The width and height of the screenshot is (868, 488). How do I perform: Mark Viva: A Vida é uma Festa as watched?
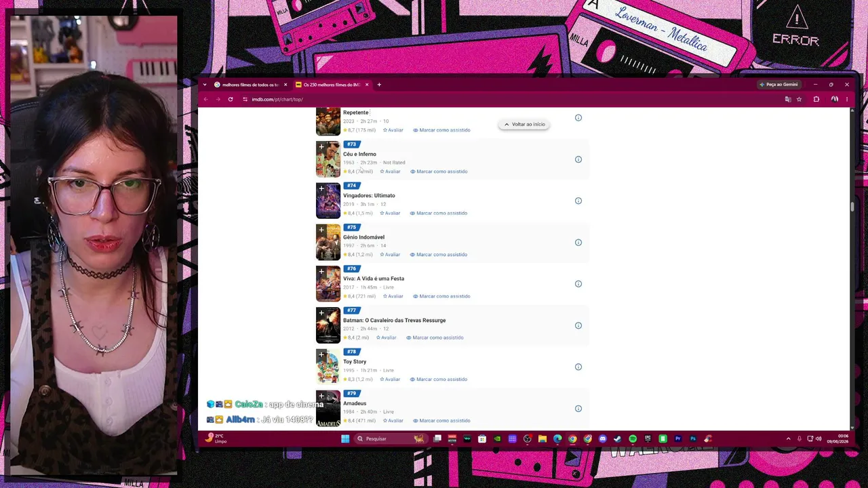(441, 296)
